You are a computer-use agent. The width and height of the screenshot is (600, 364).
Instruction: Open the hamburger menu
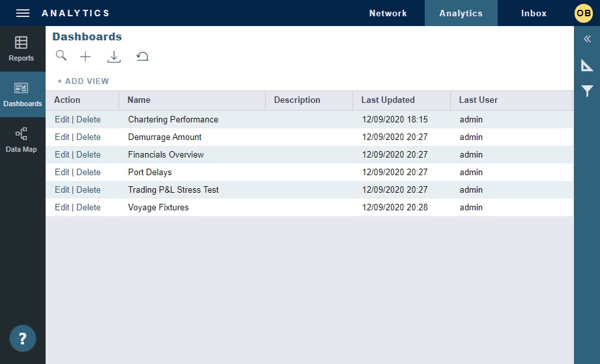23,13
